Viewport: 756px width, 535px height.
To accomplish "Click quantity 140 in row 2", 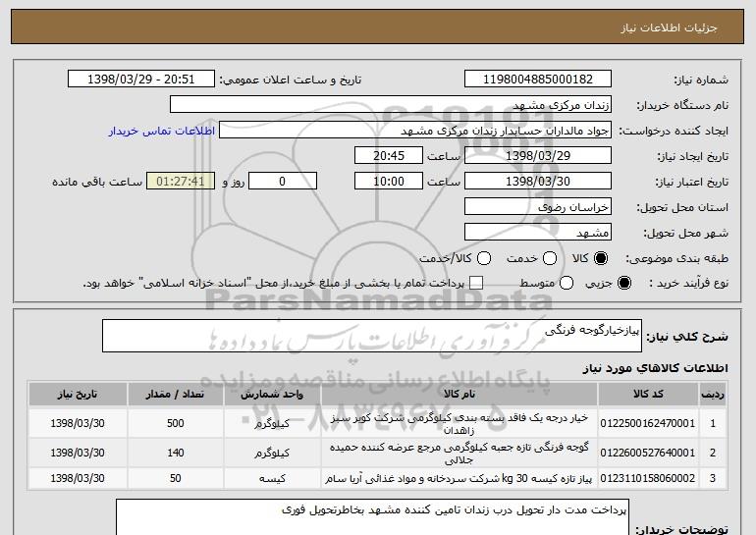I will [x=175, y=454].
